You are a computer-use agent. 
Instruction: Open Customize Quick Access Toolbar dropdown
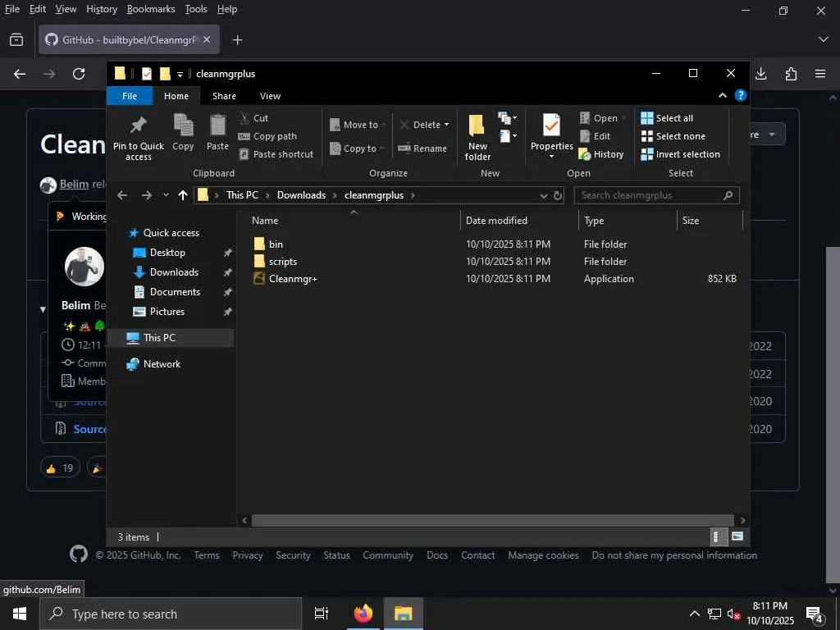pyautogui.click(x=180, y=75)
